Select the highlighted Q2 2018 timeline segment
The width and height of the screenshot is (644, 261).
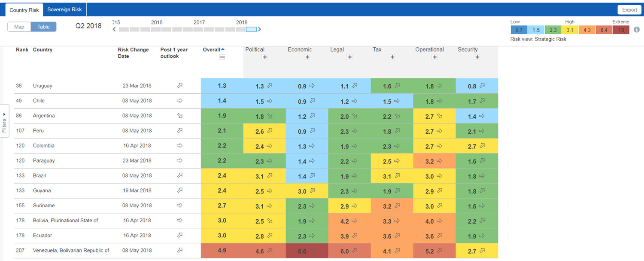pyautogui.click(x=251, y=29)
